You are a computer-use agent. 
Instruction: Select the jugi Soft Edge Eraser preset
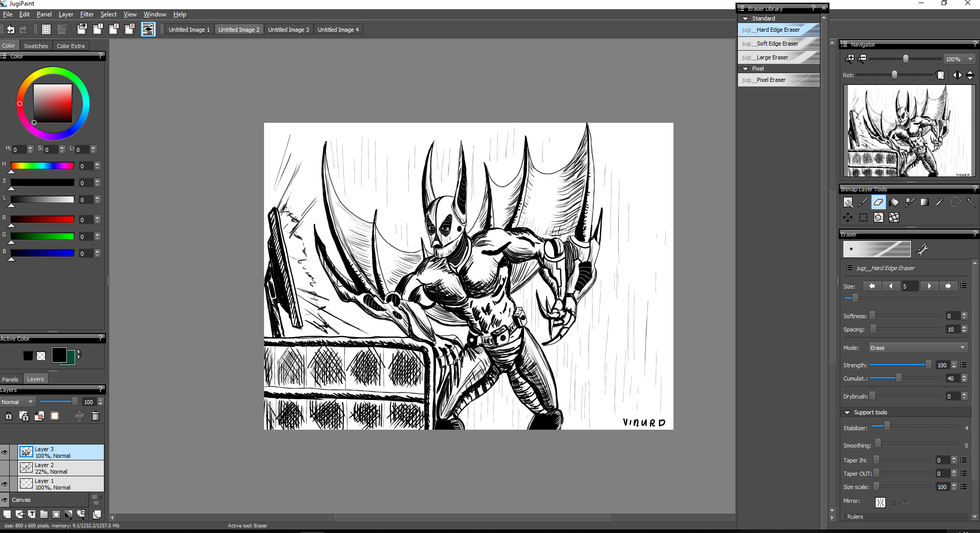click(779, 43)
